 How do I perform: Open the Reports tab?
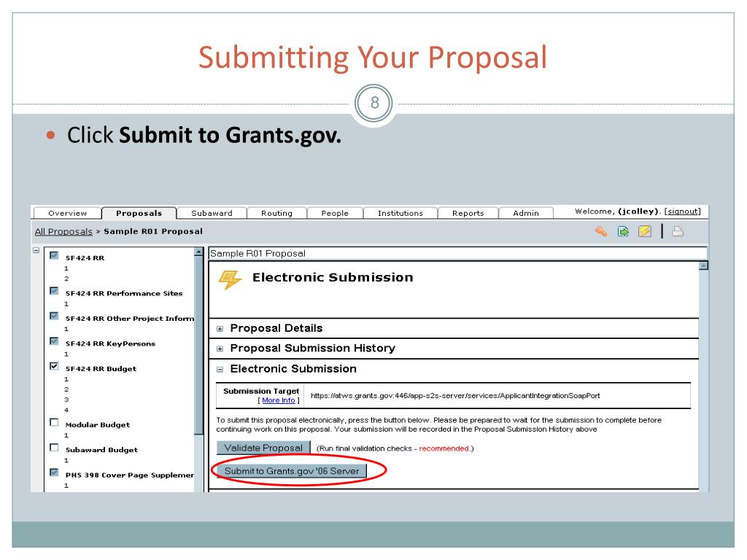pos(468,214)
